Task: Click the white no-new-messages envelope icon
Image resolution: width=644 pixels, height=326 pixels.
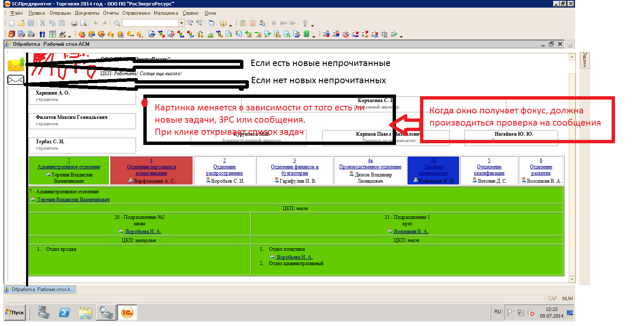Action: click(16, 80)
